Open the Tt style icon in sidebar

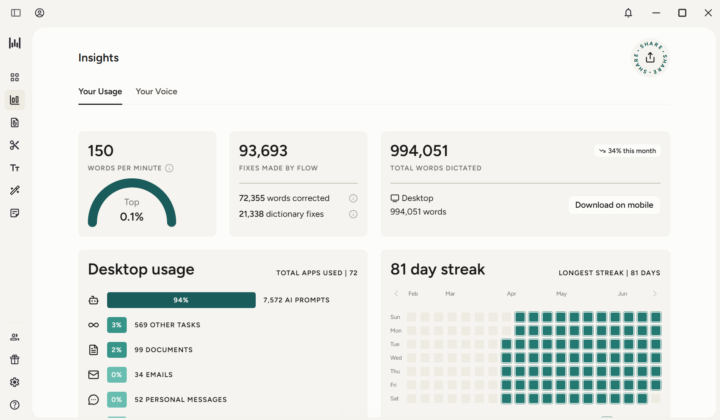15,168
